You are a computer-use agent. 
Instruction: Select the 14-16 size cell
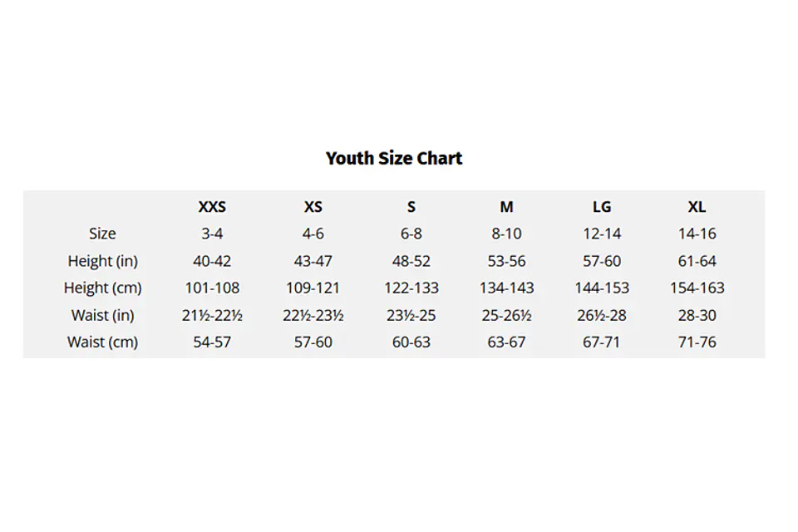[697, 234]
